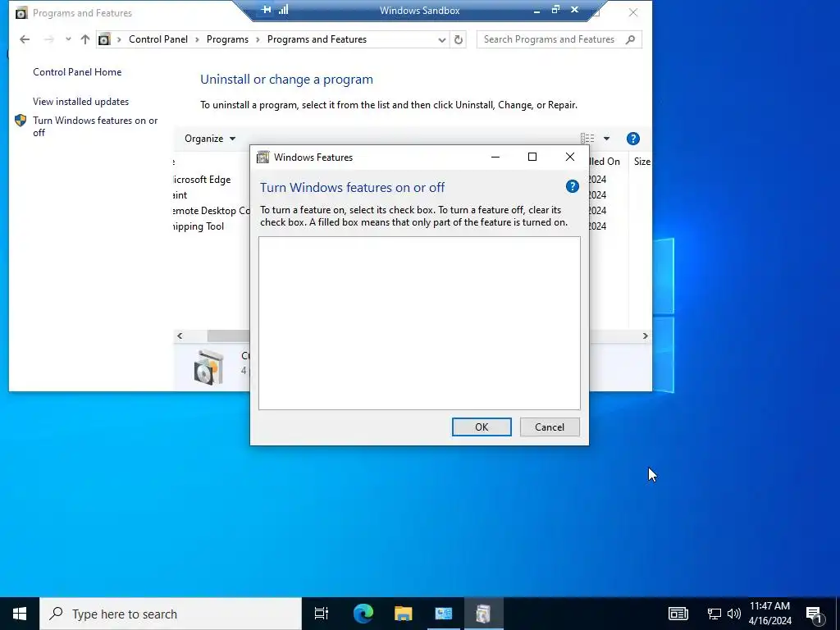Click the Programs and Features help icon

click(x=632, y=139)
